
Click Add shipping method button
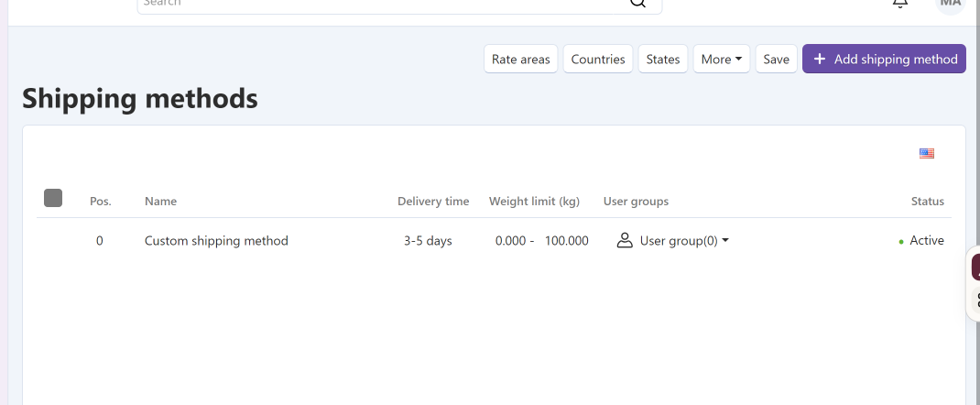[884, 59]
